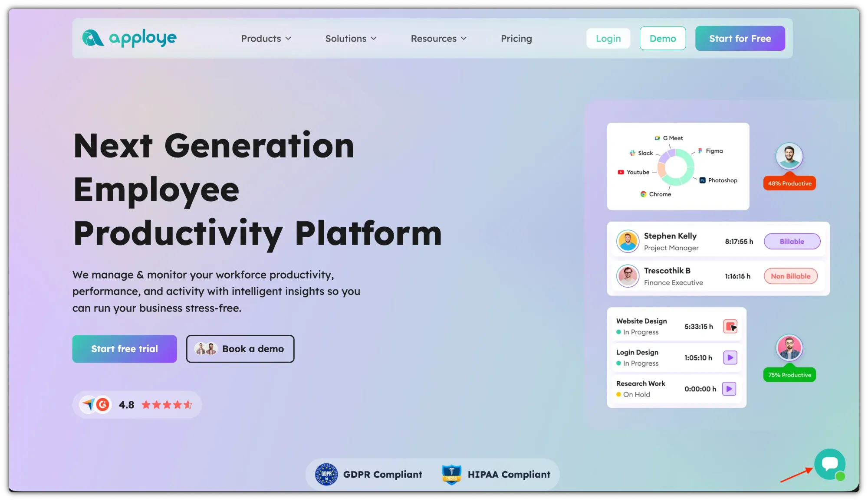Go to the Pricing page
Viewport: 868px width, 501px height.
(x=516, y=39)
